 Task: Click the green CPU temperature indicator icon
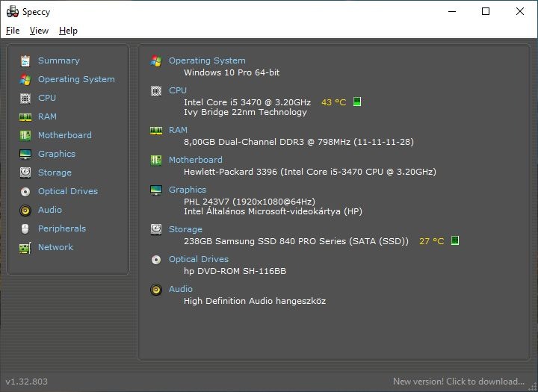(357, 102)
